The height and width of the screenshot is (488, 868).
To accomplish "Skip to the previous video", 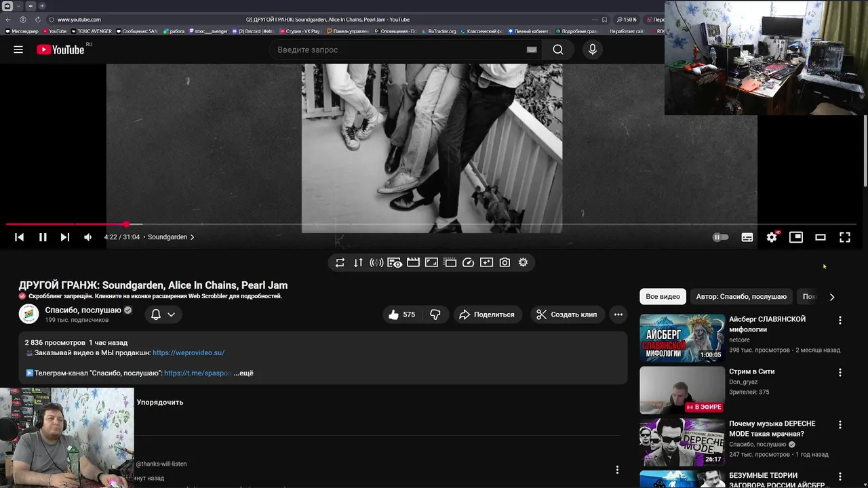I will click(19, 237).
